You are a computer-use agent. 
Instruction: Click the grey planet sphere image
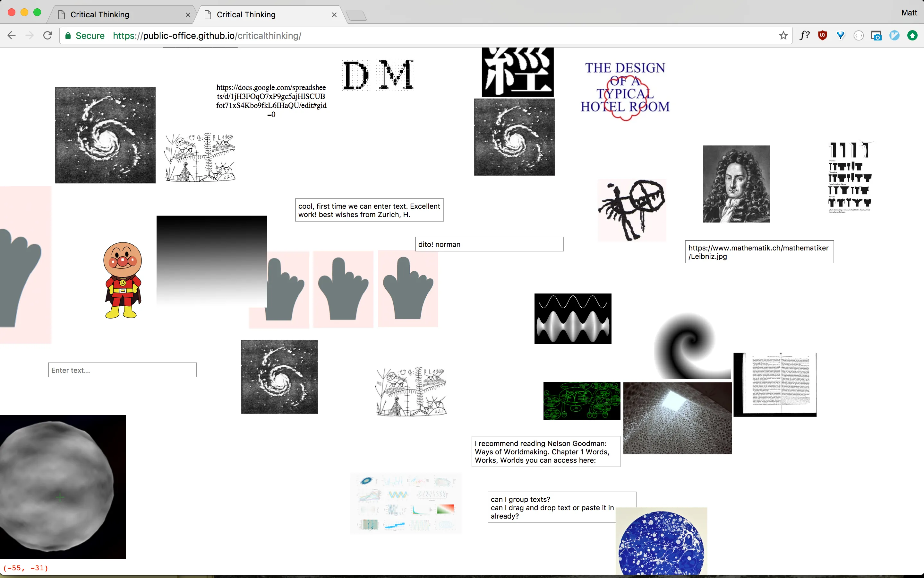[x=63, y=487]
